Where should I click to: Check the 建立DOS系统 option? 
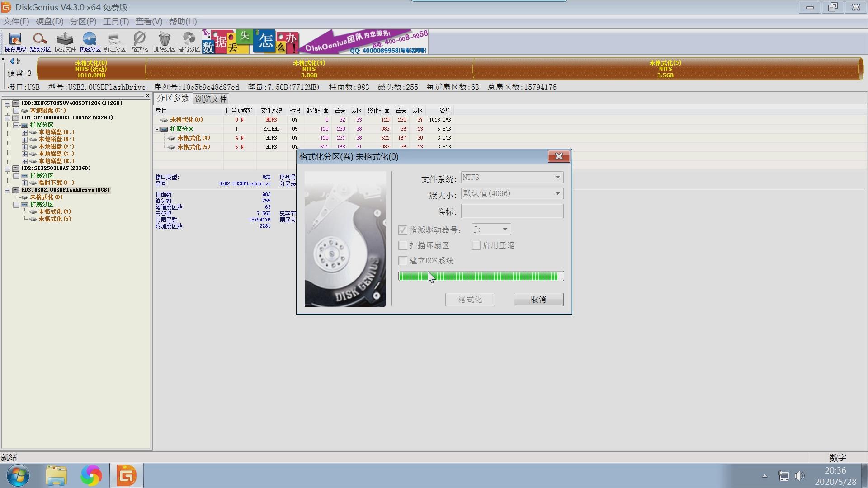pos(402,261)
